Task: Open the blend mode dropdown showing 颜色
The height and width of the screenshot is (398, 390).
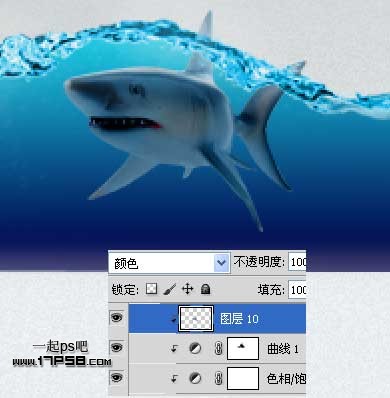Action: point(169,263)
